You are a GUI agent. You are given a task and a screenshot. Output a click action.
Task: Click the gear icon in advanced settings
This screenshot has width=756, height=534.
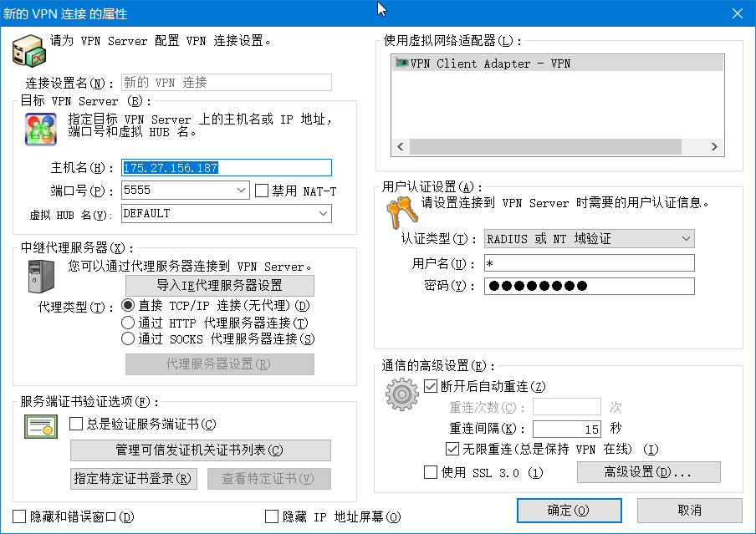401,394
